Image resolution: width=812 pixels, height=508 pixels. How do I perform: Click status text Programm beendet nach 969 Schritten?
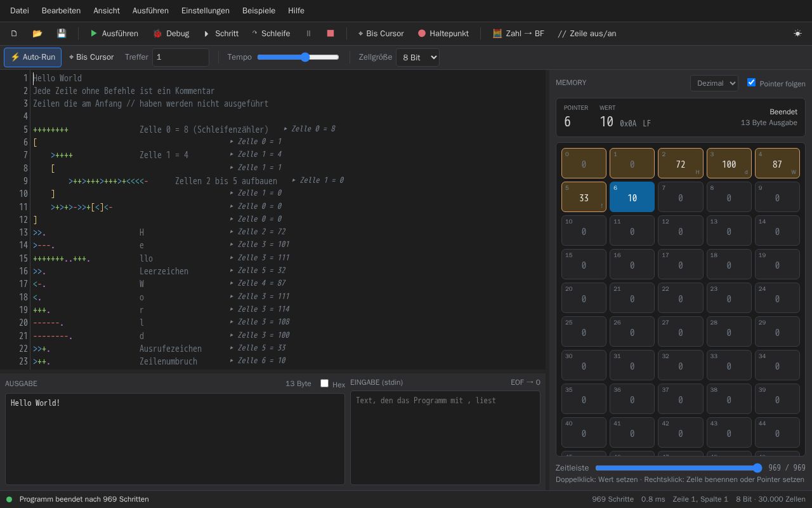coord(84,499)
